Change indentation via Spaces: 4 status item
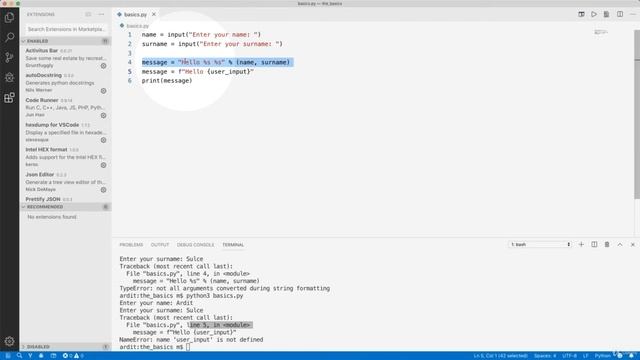 click(545, 356)
